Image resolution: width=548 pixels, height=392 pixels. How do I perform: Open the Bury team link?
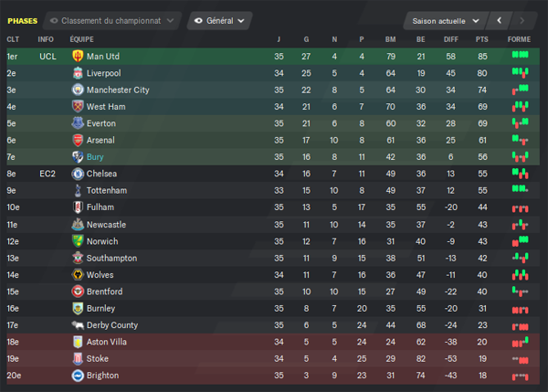pos(95,156)
